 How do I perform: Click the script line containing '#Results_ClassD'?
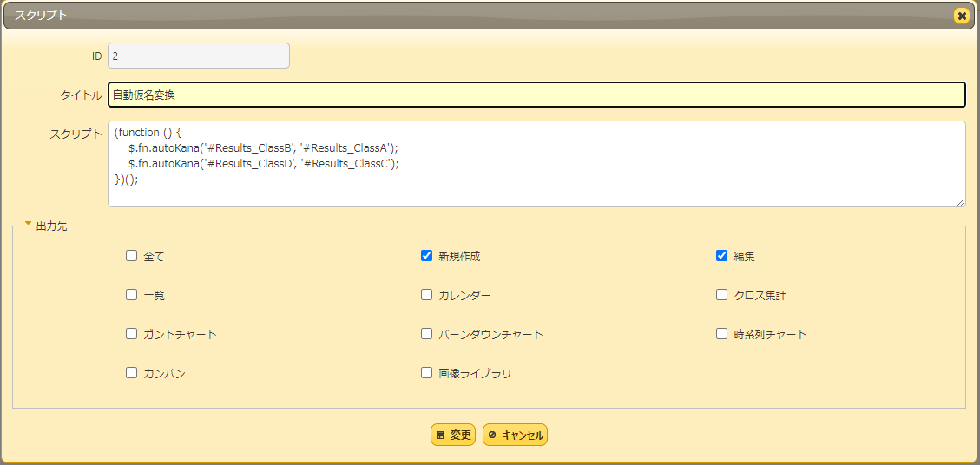263,164
